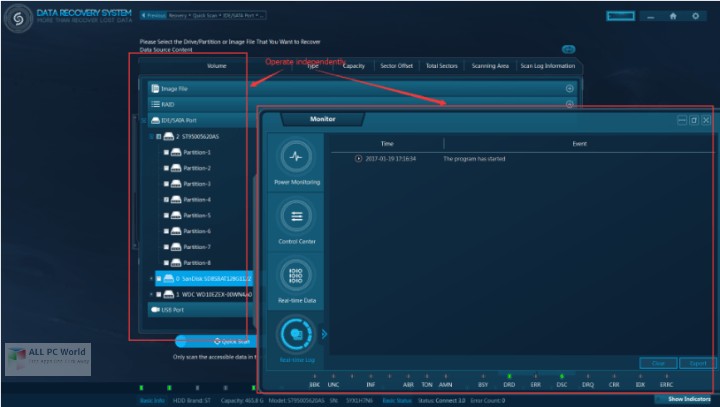Toggle the WDC WD10EZEX checkbox
Screen dimensions: 720x407
point(159,294)
